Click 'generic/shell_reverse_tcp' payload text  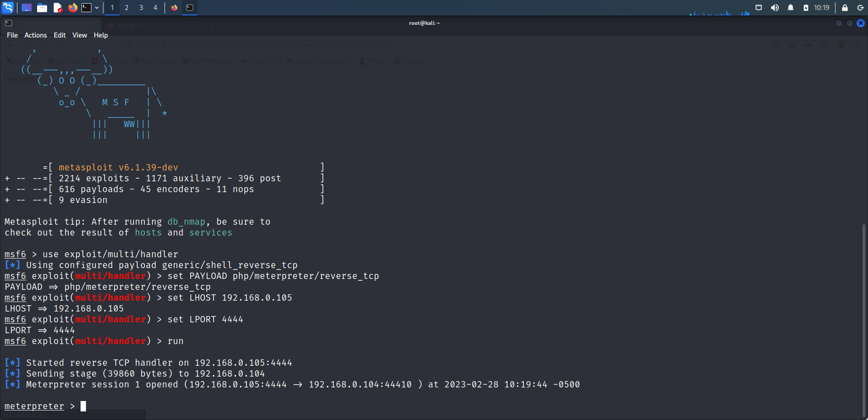[x=230, y=265]
